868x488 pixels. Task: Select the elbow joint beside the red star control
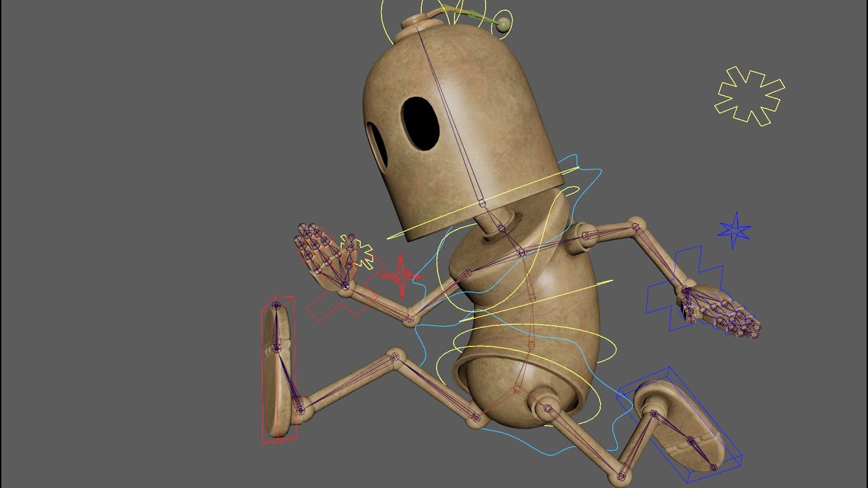pyautogui.click(x=410, y=319)
